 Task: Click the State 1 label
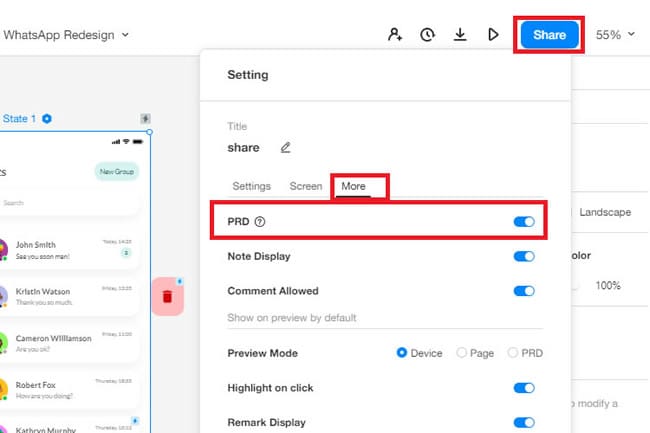click(x=19, y=119)
